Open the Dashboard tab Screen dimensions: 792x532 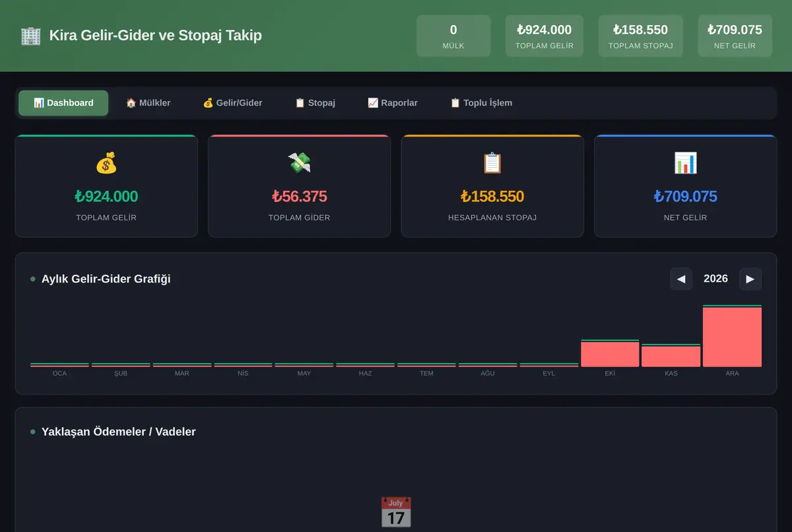click(63, 103)
